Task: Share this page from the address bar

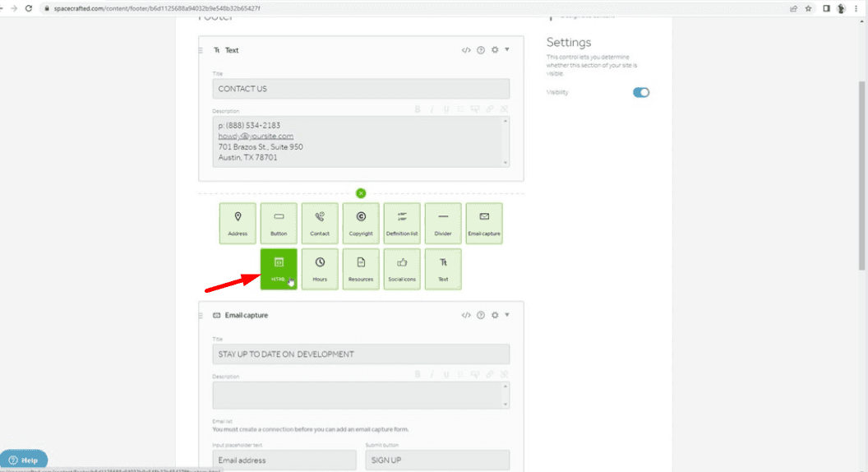Action: pyautogui.click(x=793, y=8)
